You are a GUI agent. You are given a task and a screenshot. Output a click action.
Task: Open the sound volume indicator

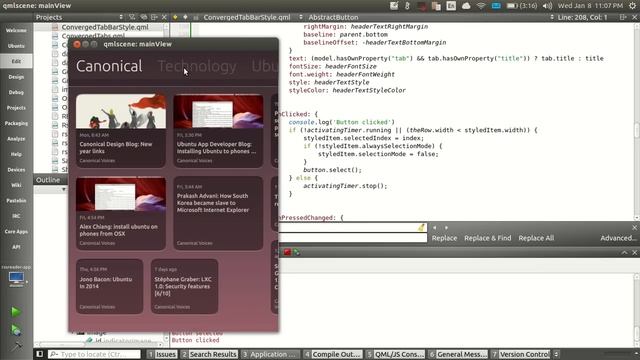548,6
